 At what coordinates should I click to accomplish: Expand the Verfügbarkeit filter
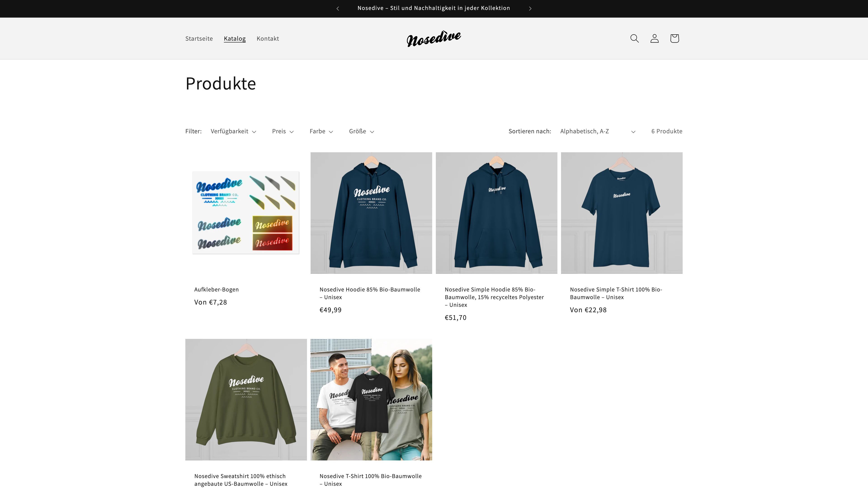tap(233, 131)
